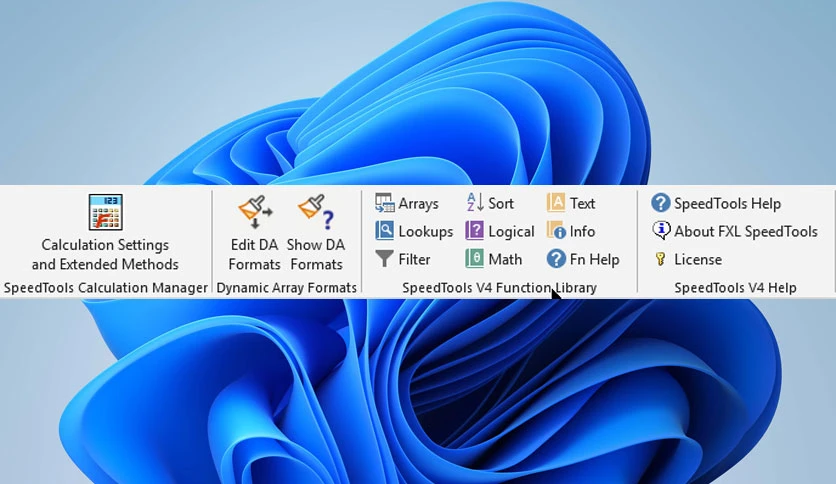This screenshot has width=836, height=484.
Task: Open the License dialog
Action: click(687, 260)
